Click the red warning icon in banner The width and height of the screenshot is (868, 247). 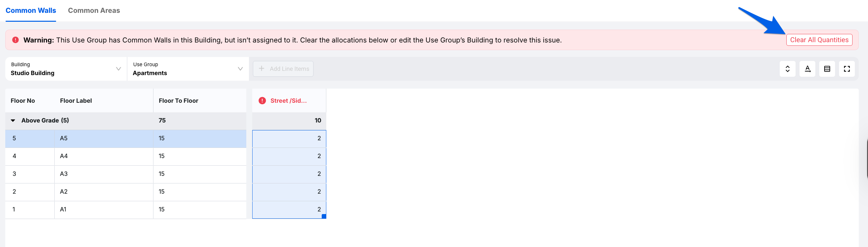point(15,40)
